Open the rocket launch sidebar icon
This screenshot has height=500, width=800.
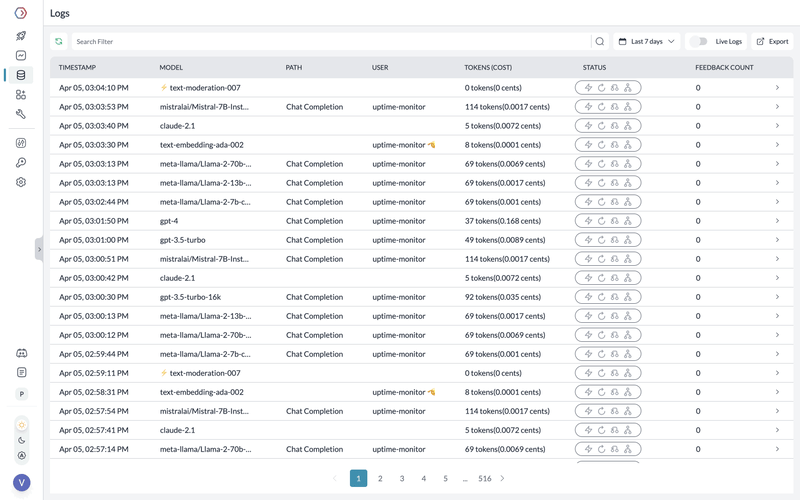21,36
